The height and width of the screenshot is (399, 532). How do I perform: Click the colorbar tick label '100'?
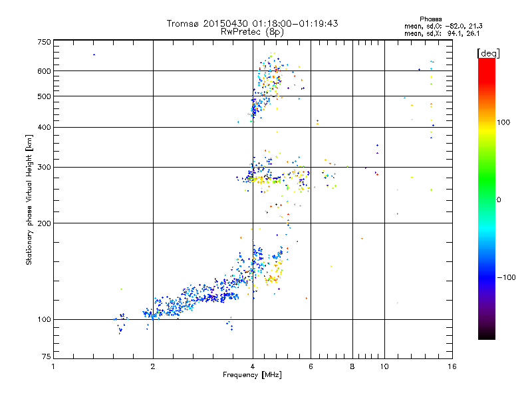click(503, 122)
